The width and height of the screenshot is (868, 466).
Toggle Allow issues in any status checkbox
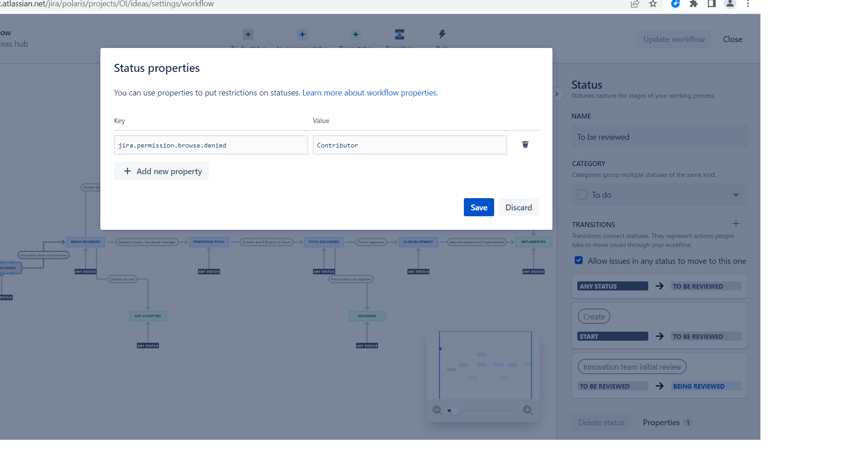579,260
